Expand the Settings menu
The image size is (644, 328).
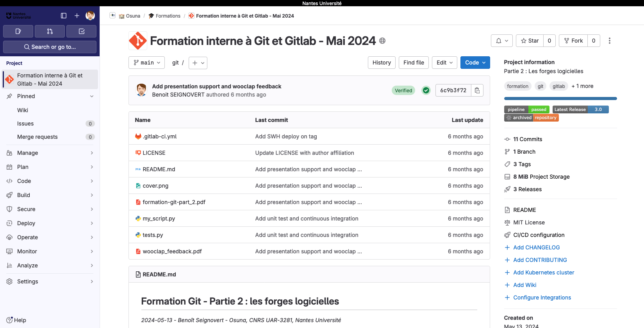point(50,281)
